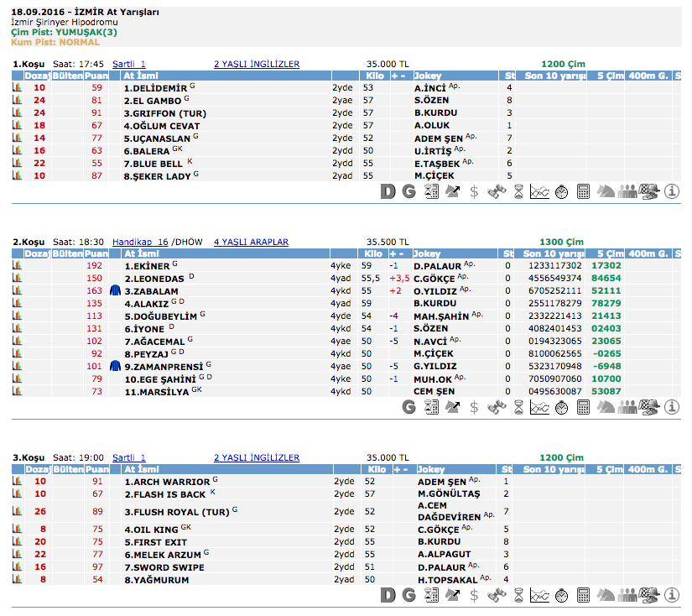692x616 pixels.
Task: Click the Puan column header in race 2
Action: pyautogui.click(x=96, y=253)
